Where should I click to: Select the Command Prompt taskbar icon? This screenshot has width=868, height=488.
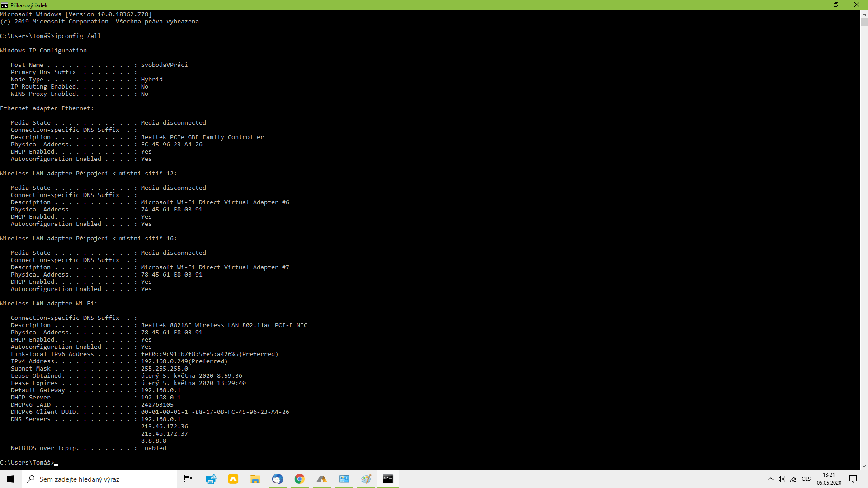pyautogui.click(x=388, y=479)
